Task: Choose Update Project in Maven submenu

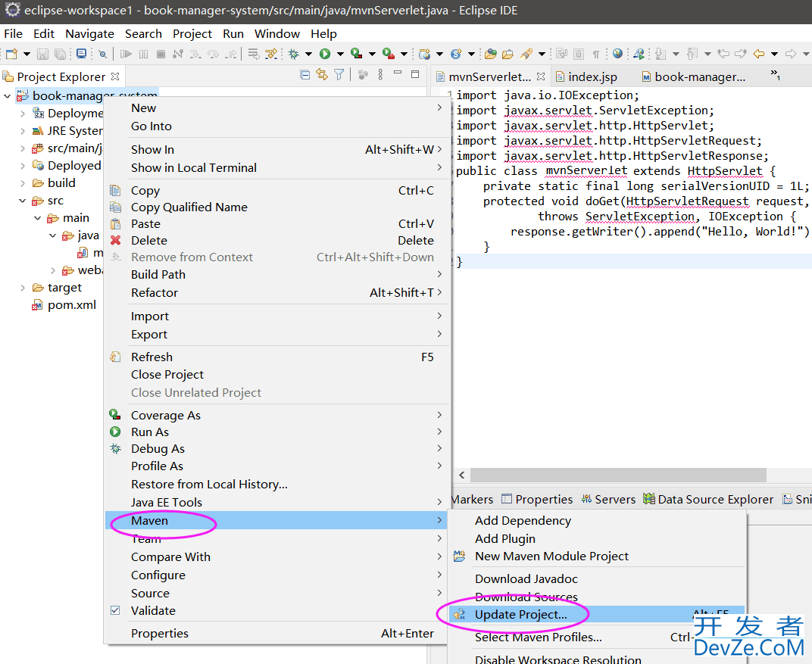Action: point(597,615)
